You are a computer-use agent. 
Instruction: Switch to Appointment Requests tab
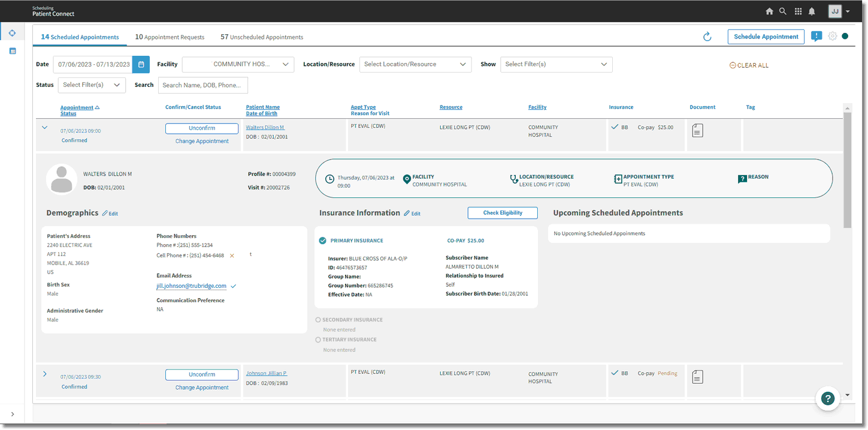[170, 37]
